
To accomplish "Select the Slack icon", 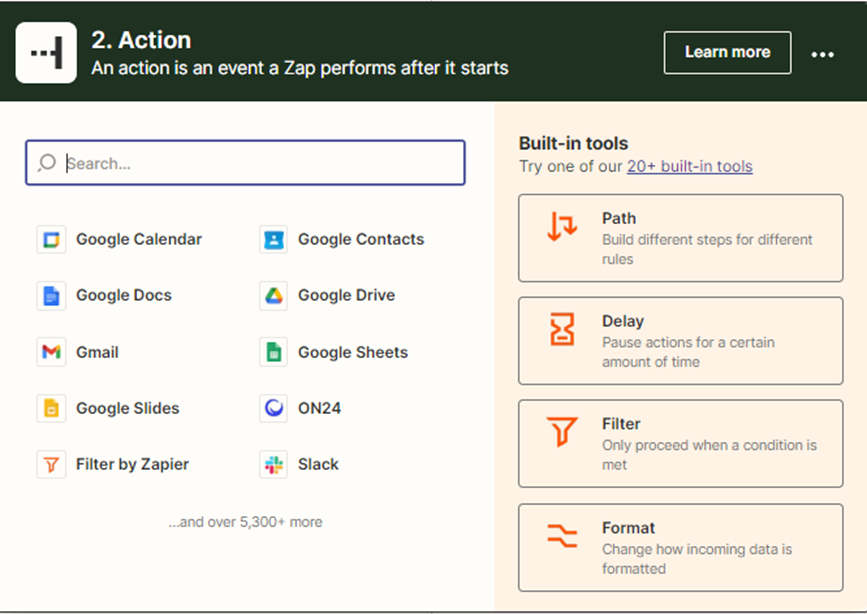I will [x=273, y=464].
